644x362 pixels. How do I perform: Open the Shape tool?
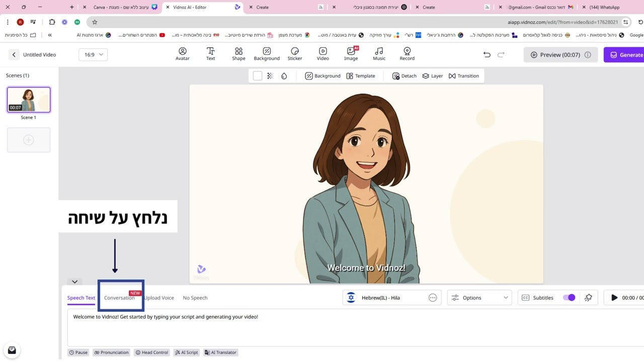click(238, 54)
